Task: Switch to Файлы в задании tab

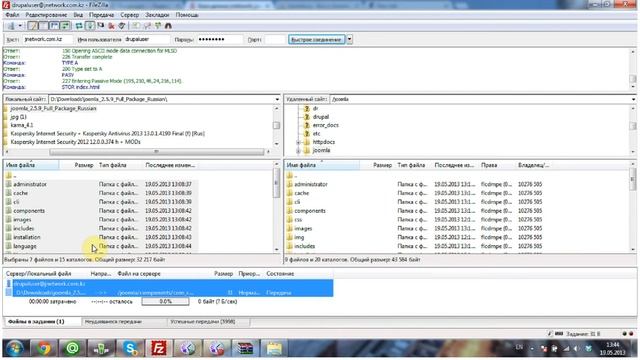Action: [x=42, y=322]
